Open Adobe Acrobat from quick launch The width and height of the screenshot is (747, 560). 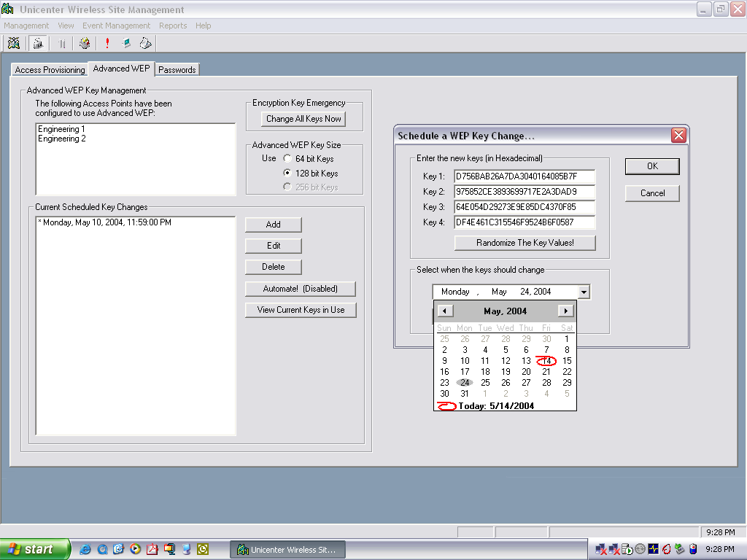click(x=152, y=549)
